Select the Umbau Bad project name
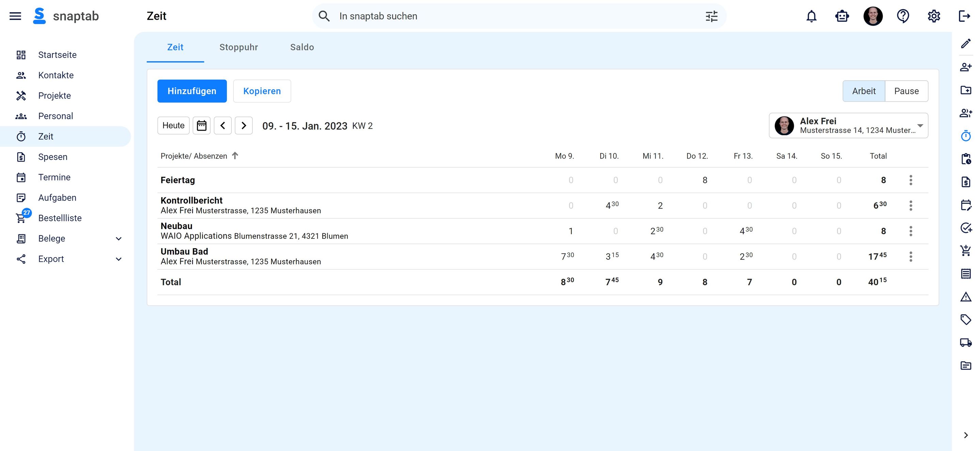 184,251
